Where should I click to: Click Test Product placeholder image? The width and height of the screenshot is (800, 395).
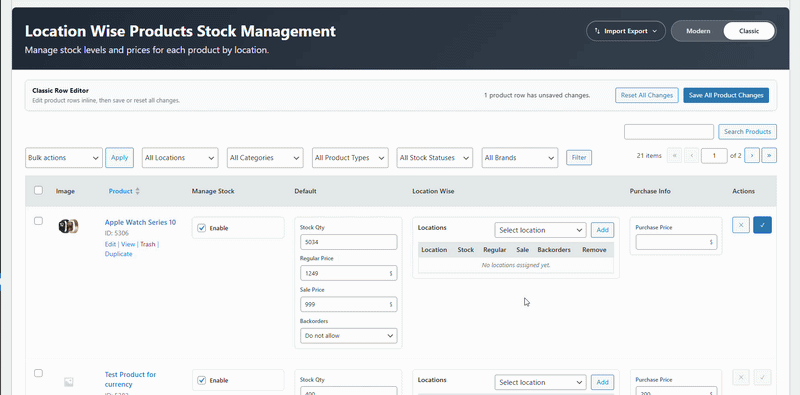(68, 382)
